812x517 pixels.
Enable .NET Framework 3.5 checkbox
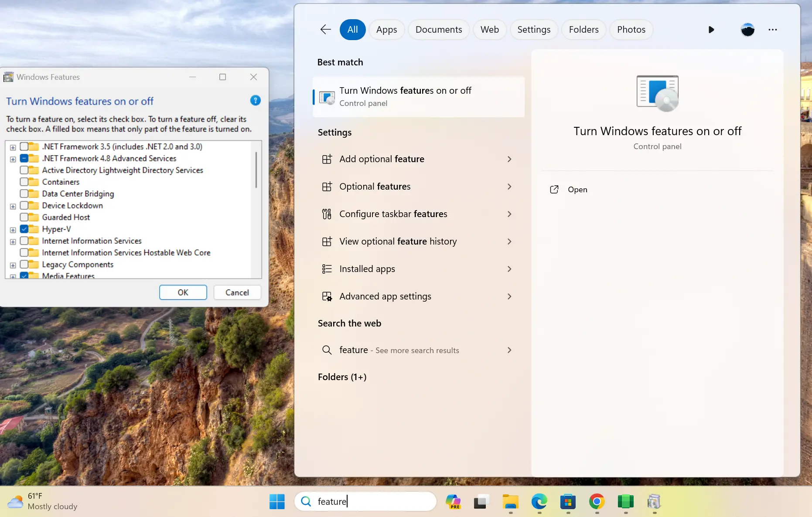pyautogui.click(x=25, y=146)
